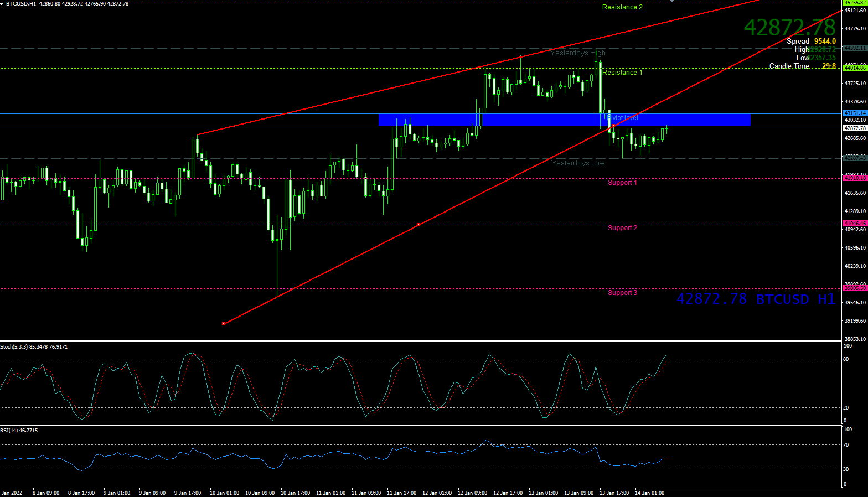
Task: Click the chart shift marker at top edge
Action: coord(672,1)
